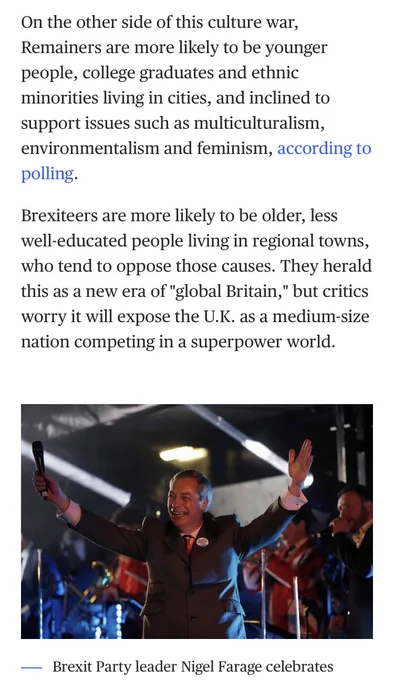394x680 pixels.
Task: Click the word "multiculturalism," in the article
Action: [259, 124]
